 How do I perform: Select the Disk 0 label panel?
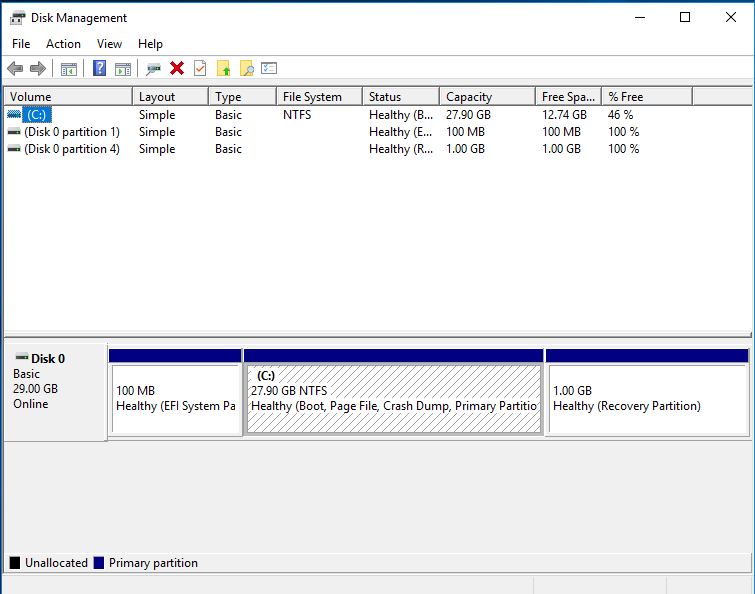[55, 392]
